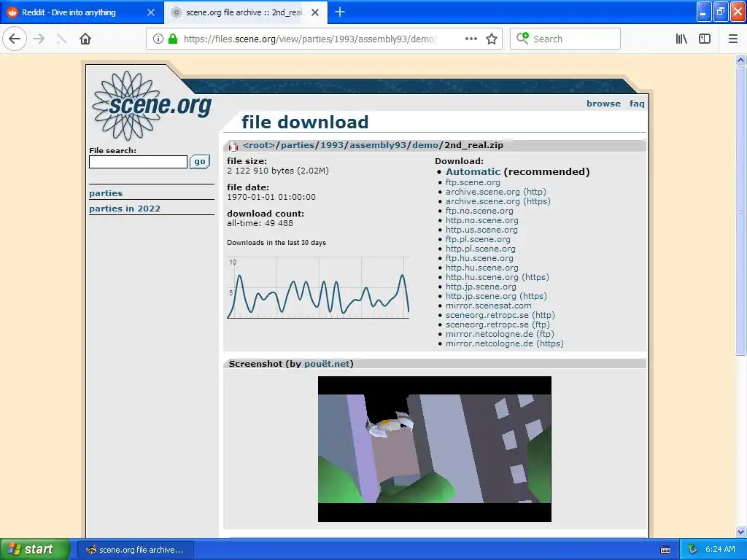Download from ftp.scene.org mirror

click(x=473, y=182)
